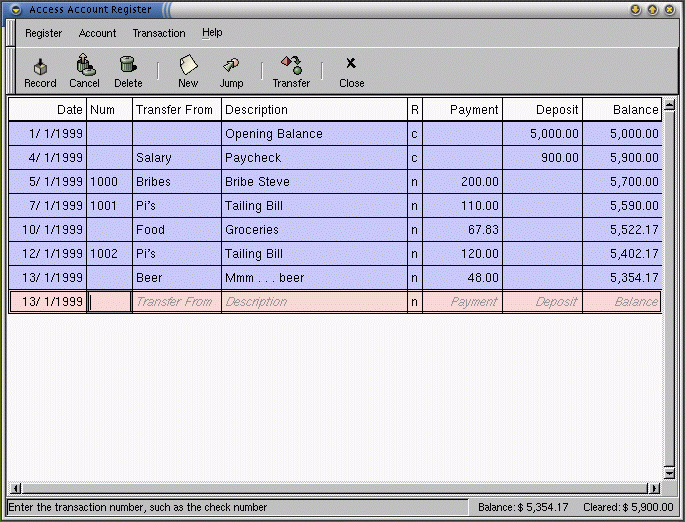Open the Account menu
The height and width of the screenshot is (522, 685).
98,33
